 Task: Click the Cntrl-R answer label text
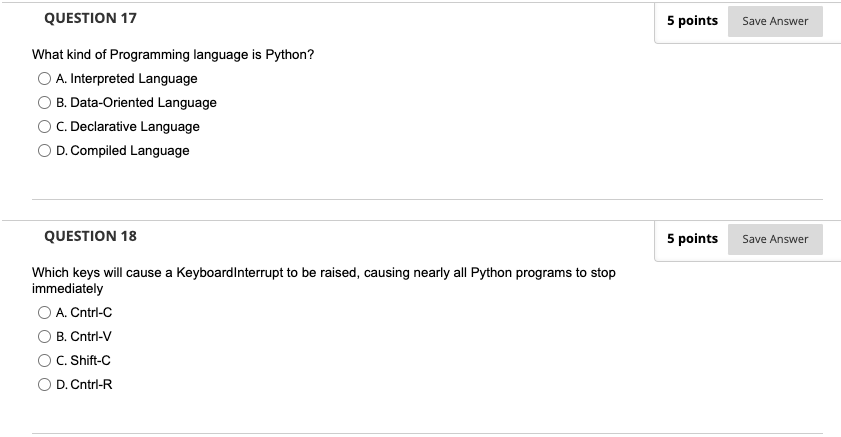(x=91, y=384)
